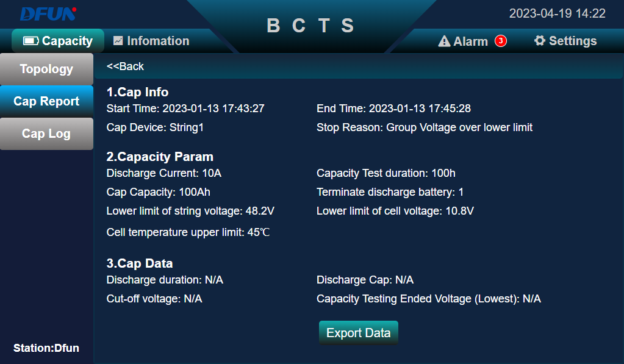624x364 pixels.
Task: Open the Topology sidebar section
Action: (x=46, y=68)
